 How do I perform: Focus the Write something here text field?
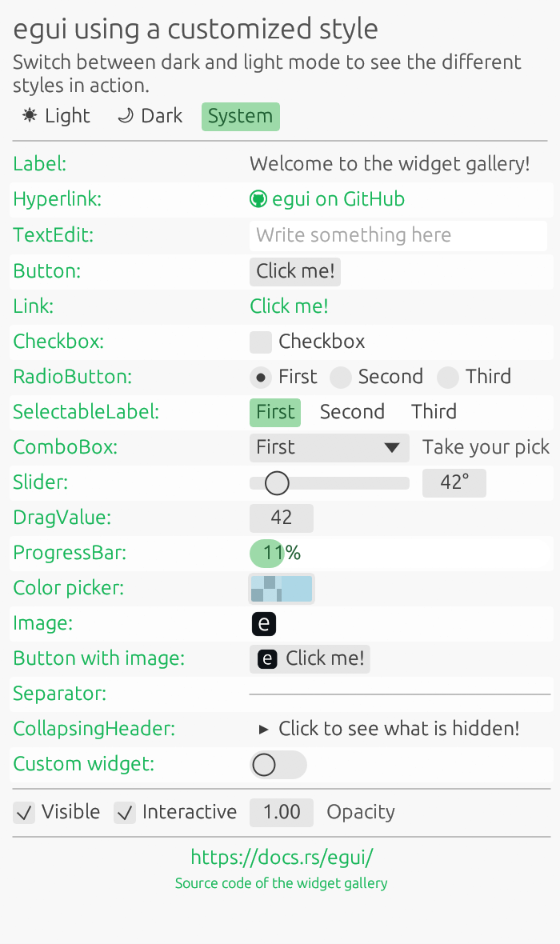pos(398,235)
